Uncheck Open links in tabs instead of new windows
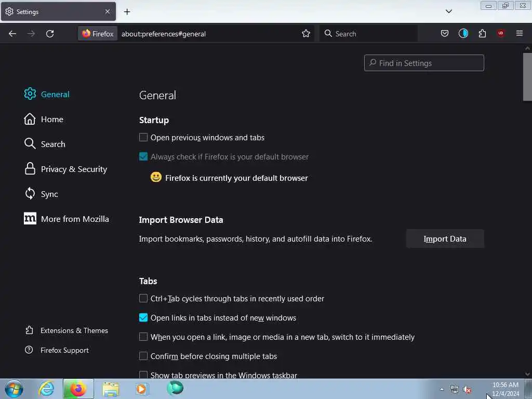The image size is (532, 399). point(143,317)
